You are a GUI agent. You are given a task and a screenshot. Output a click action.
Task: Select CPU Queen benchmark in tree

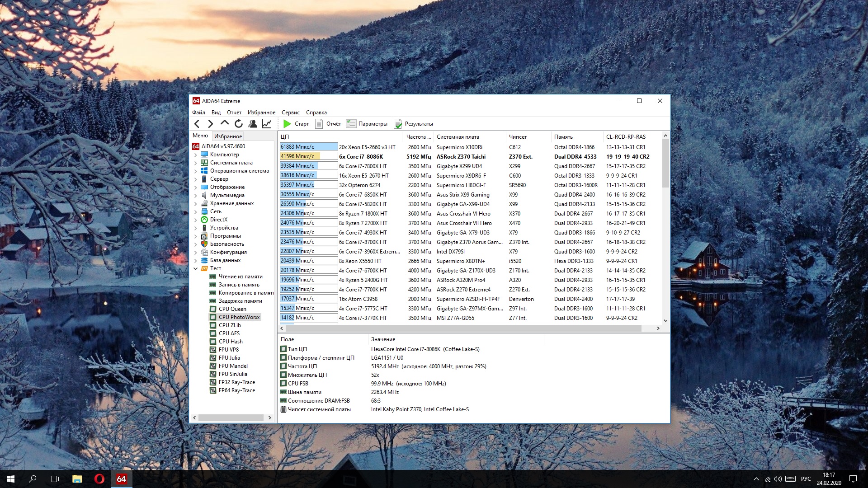coord(232,309)
